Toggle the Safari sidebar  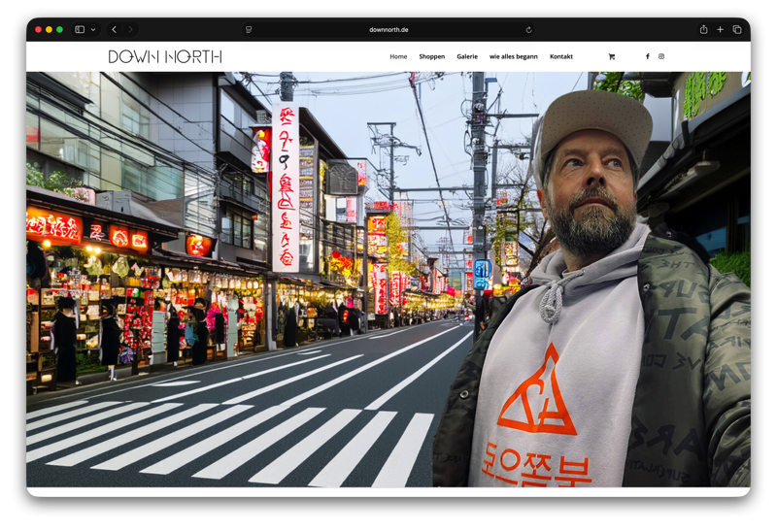pyautogui.click(x=80, y=30)
